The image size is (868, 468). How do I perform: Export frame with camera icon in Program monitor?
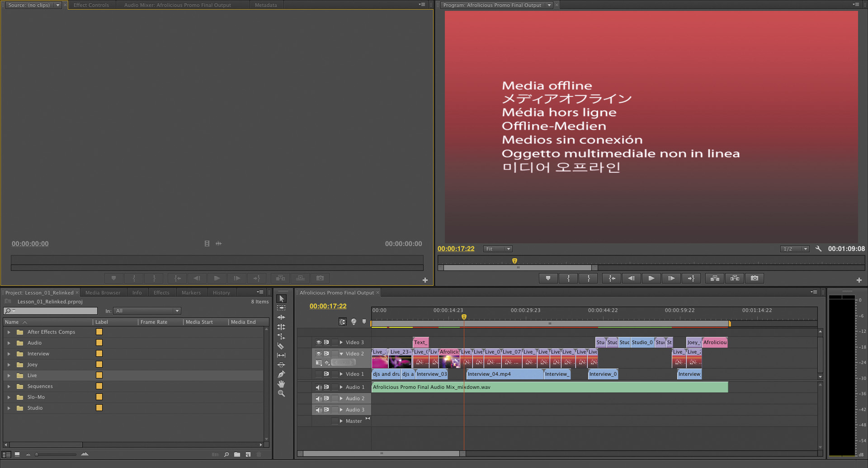coord(755,278)
